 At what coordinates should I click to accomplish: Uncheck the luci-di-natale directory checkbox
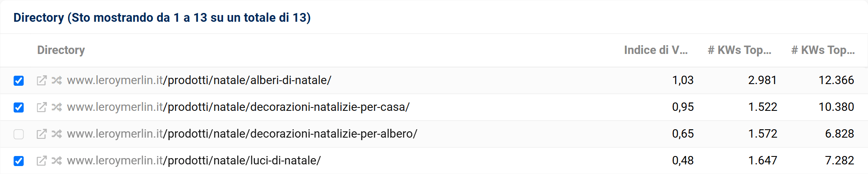coord(18,161)
